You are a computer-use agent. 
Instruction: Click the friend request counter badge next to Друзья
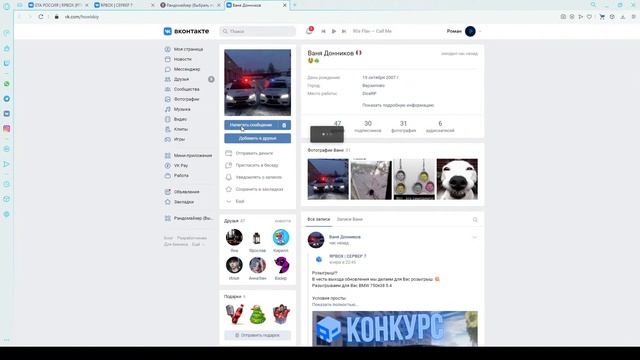click(211, 79)
